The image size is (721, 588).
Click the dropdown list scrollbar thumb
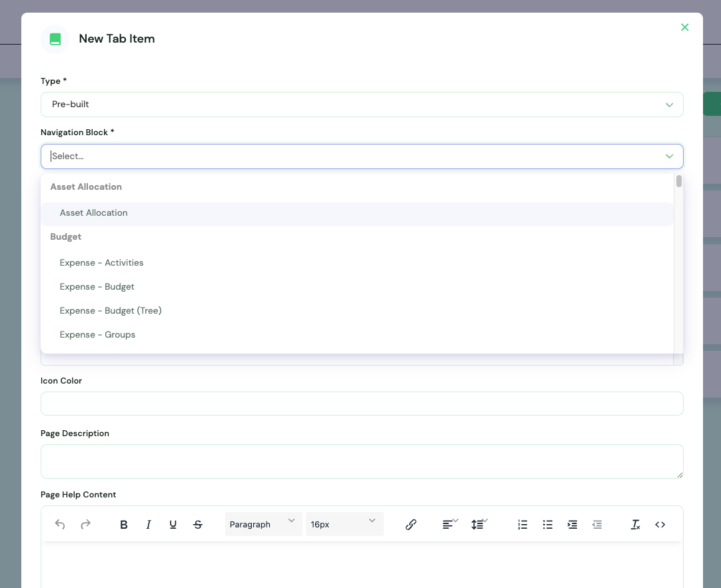click(679, 181)
